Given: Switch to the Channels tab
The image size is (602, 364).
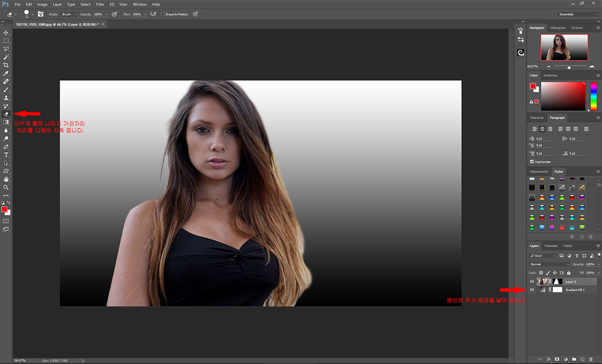Looking at the screenshot, I should [x=551, y=246].
